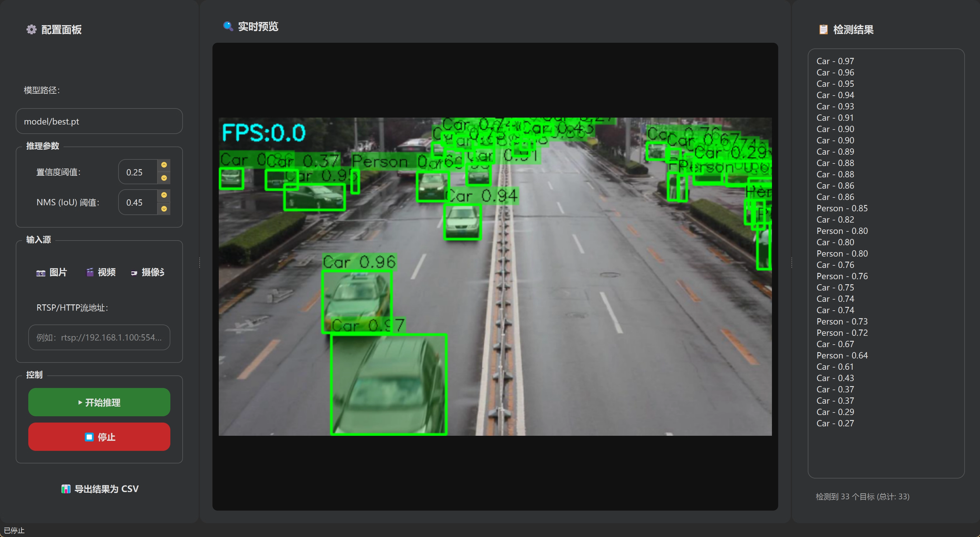
Task: Focus the NMS threshold field showing 0.45
Action: (x=138, y=202)
